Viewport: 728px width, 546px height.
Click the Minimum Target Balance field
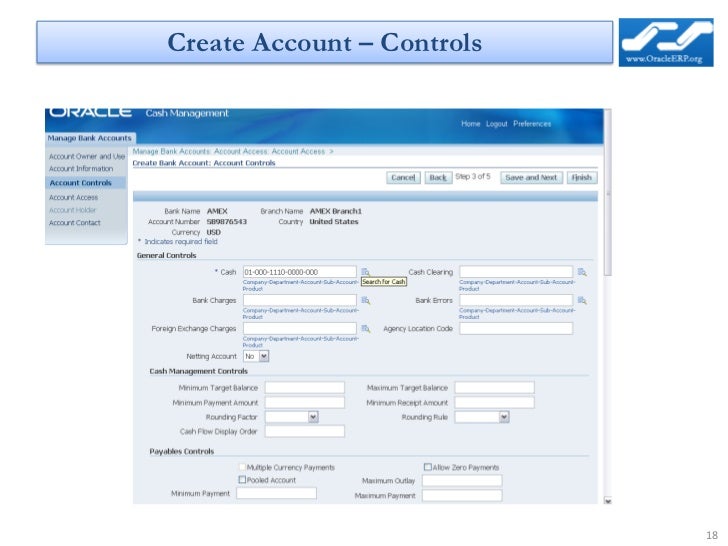pyautogui.click(x=305, y=388)
